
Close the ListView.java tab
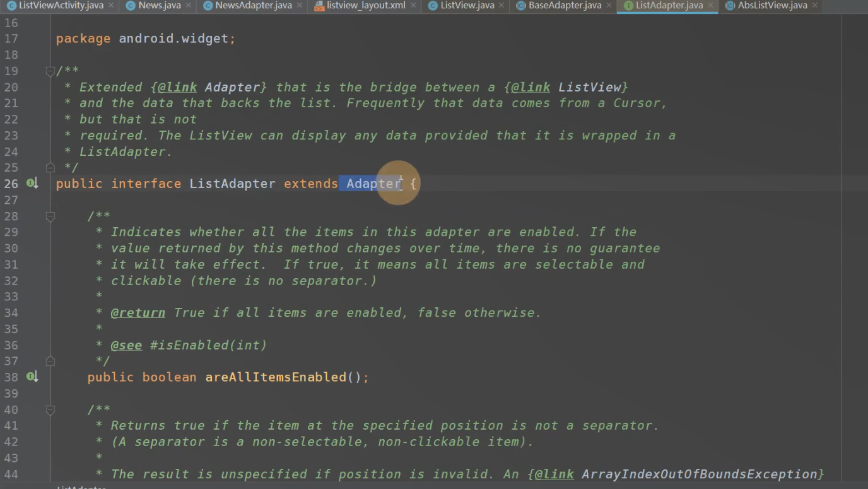click(x=503, y=6)
